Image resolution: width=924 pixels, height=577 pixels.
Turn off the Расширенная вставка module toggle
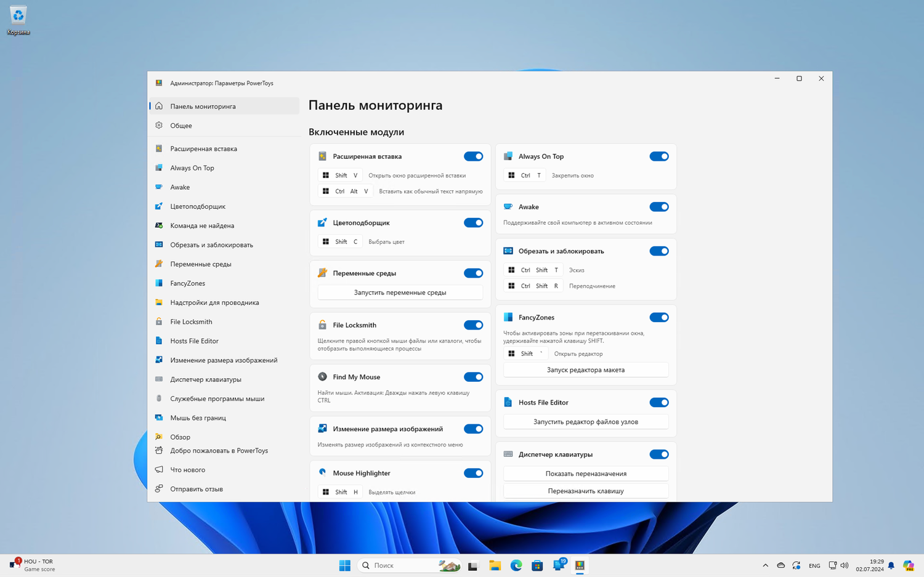tap(473, 156)
